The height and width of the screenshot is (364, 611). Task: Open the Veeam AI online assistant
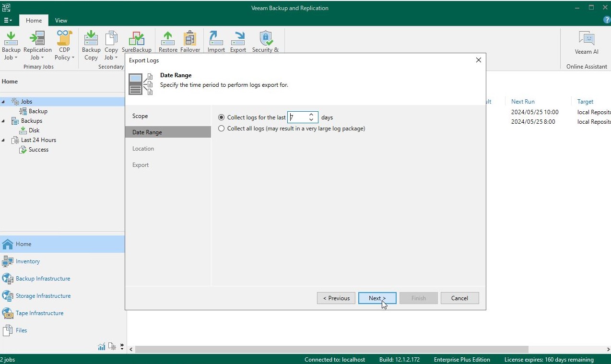click(587, 43)
